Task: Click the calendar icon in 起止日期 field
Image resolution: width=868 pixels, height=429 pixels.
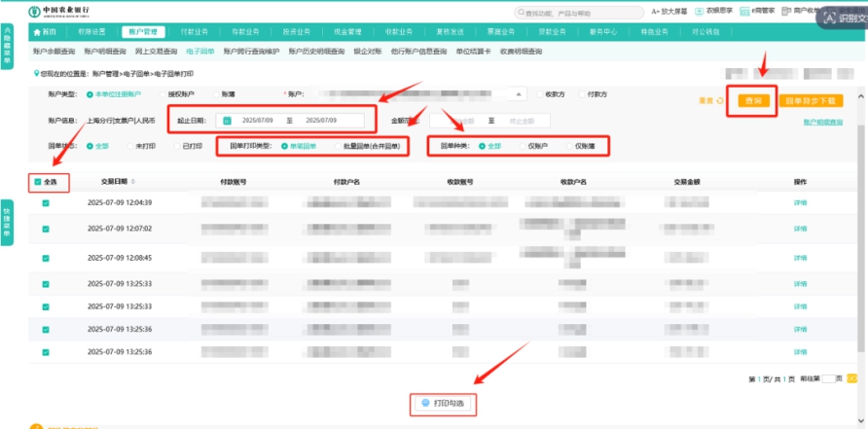Action: (x=227, y=121)
